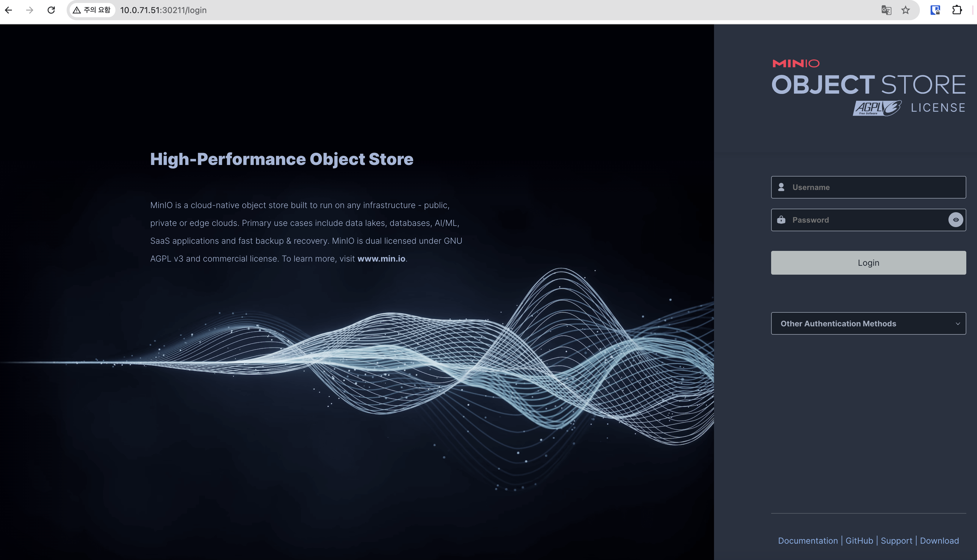Image resolution: width=977 pixels, height=560 pixels.
Task: Open the browser extensions puzzle icon
Action: [x=957, y=10]
